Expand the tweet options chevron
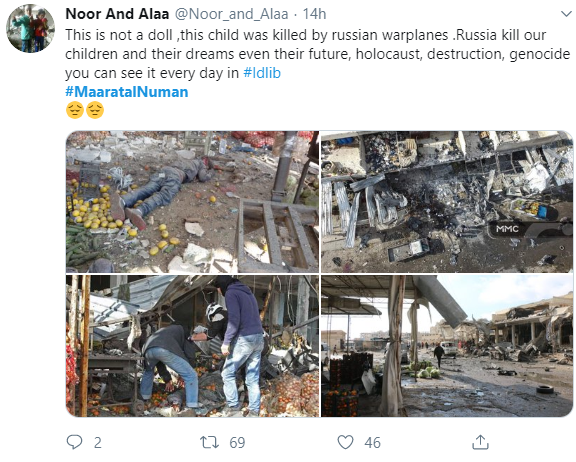 pyautogui.click(x=566, y=14)
